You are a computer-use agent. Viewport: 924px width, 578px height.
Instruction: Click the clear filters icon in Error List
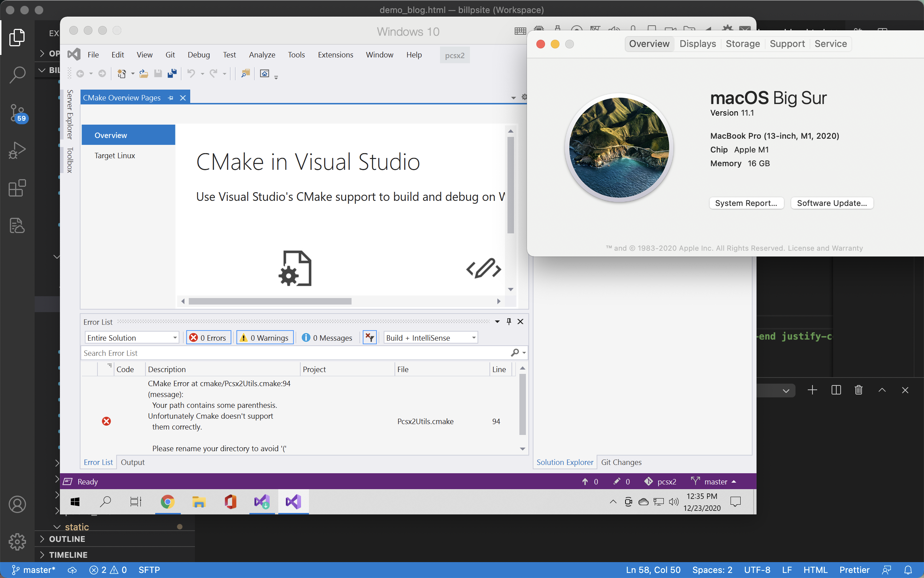[370, 337]
